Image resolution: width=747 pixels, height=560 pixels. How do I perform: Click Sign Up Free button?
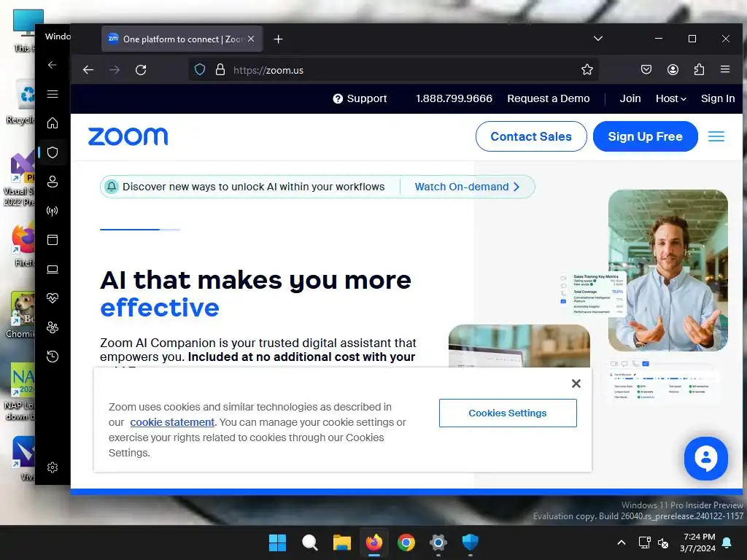tap(645, 136)
